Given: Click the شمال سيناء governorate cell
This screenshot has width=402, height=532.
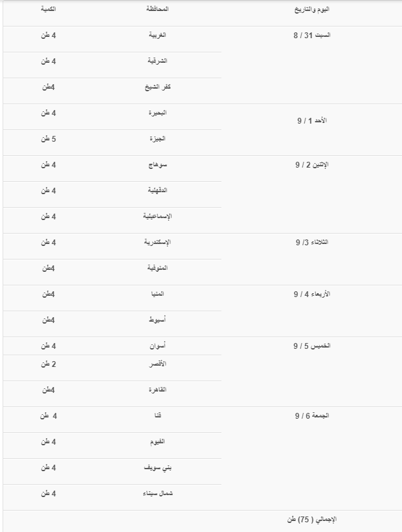Looking at the screenshot, I should coord(158,494).
